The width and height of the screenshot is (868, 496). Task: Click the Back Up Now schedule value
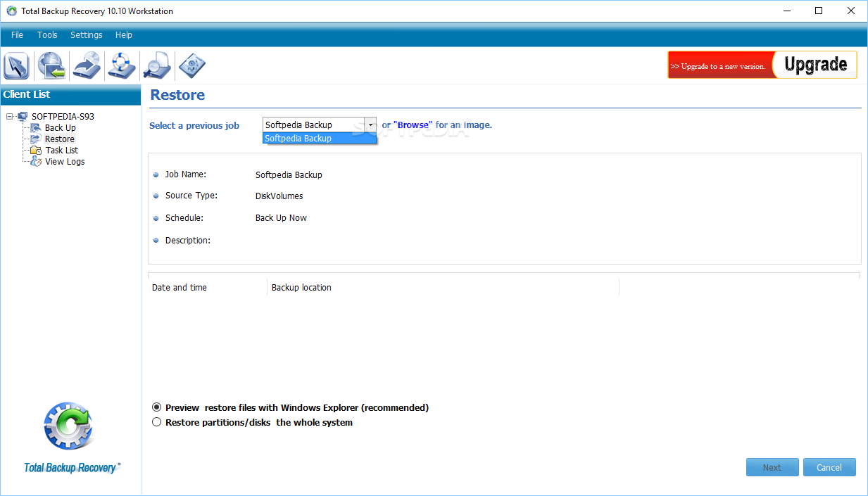pos(281,218)
